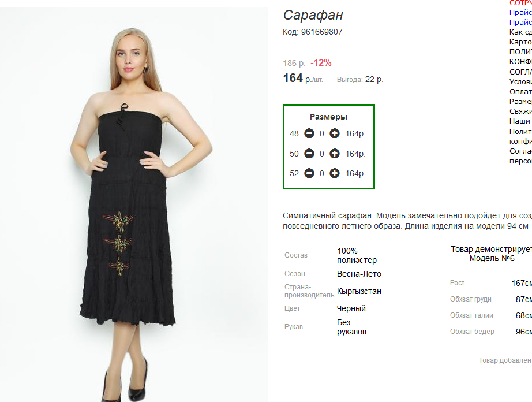Decrease quantity for size 50

[309, 154]
